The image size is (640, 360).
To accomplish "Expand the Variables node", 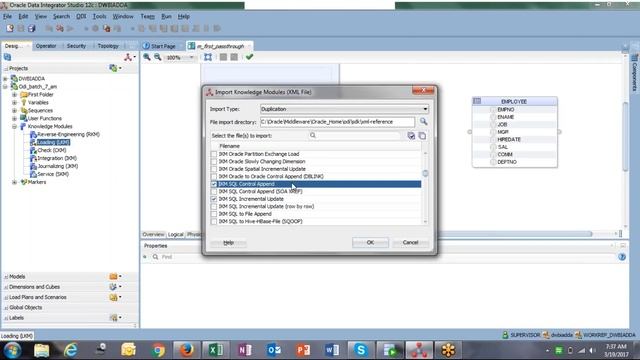I will pyautogui.click(x=14, y=102).
